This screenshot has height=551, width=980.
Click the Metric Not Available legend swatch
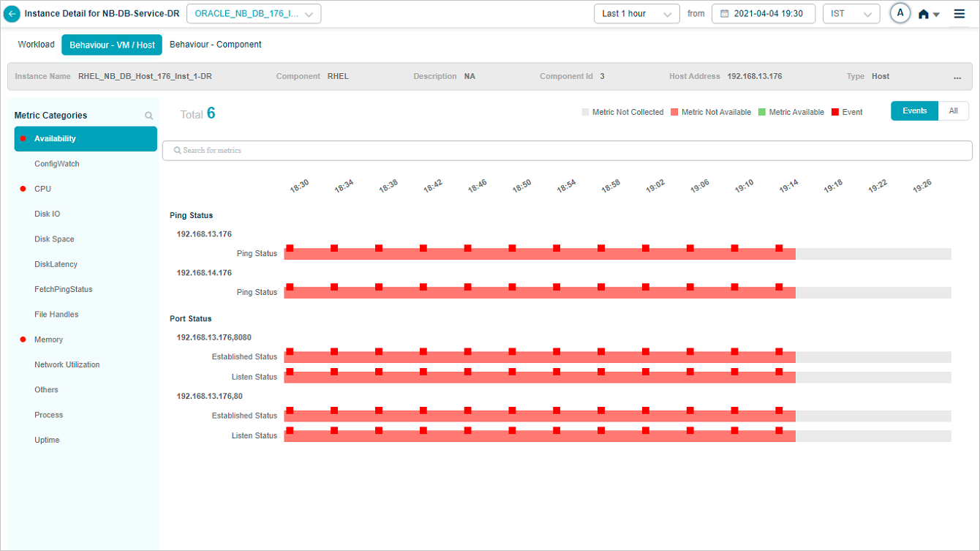point(674,113)
